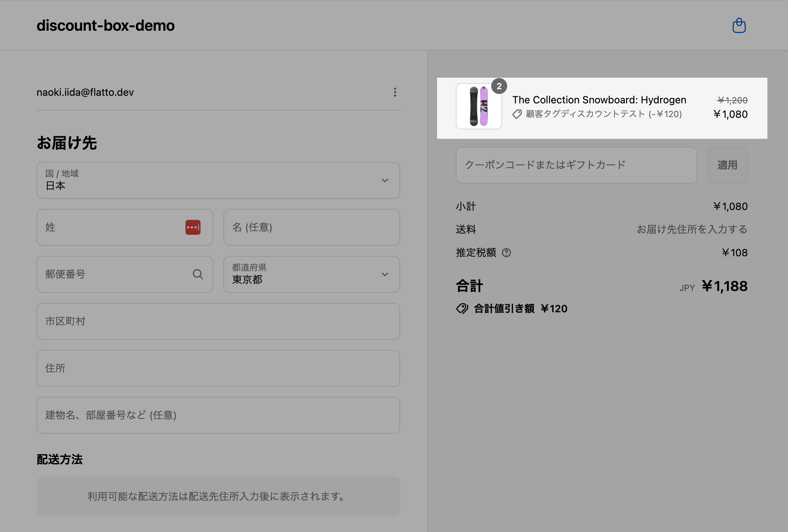Click the total discount tag icon
The height and width of the screenshot is (532, 788).
(x=462, y=309)
